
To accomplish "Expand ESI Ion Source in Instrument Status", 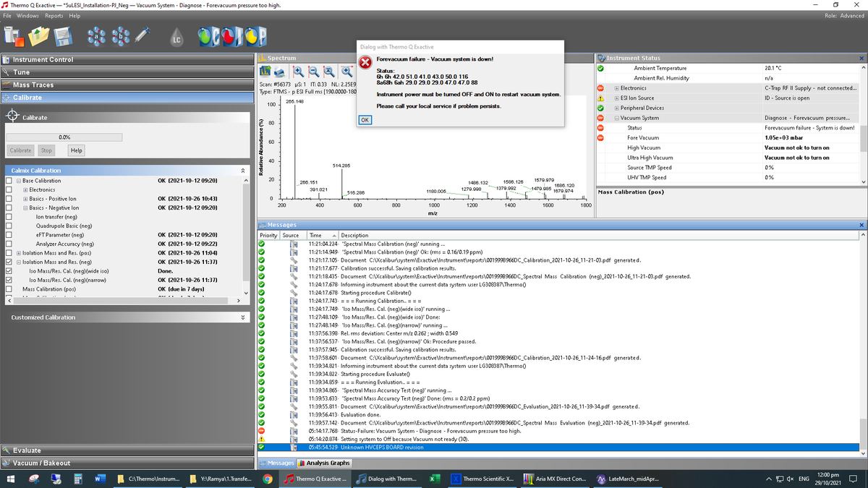I will (616, 98).
